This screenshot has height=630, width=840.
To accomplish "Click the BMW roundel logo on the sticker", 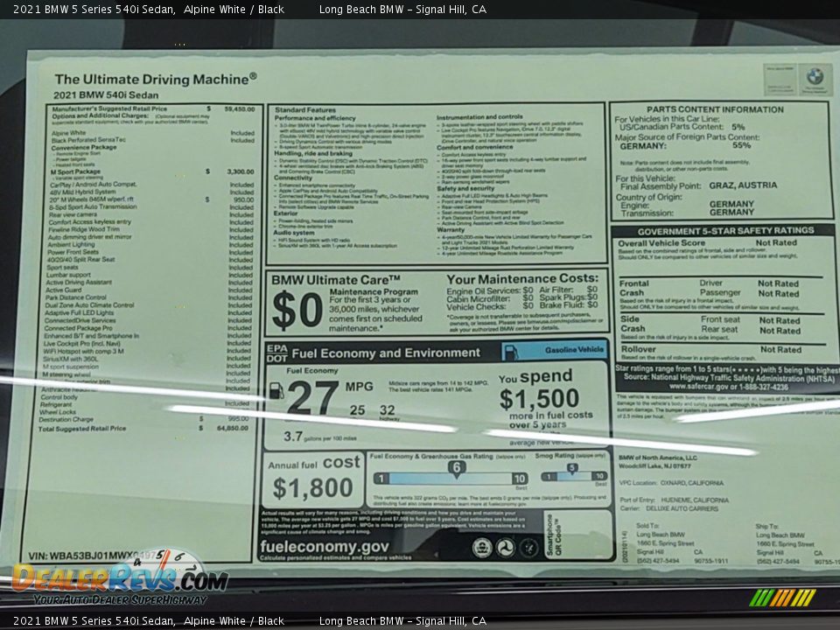I will coord(815,77).
